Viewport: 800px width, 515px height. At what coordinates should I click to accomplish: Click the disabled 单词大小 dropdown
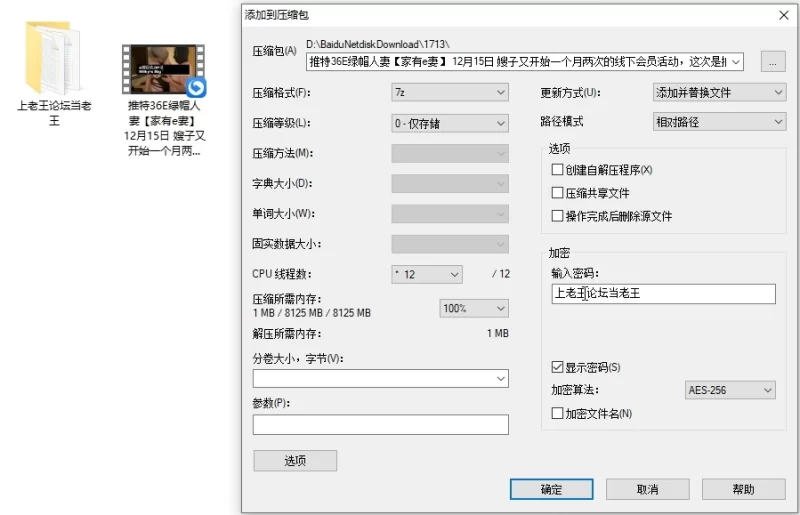click(450, 214)
